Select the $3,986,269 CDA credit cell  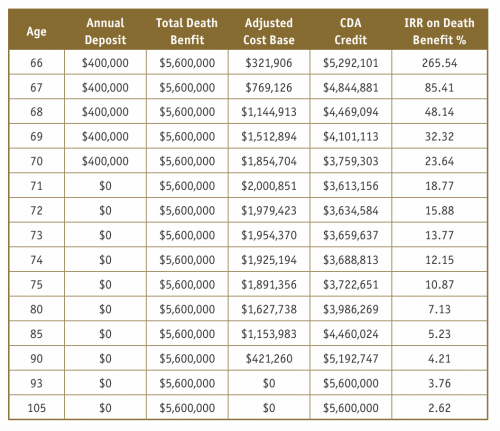tap(351, 309)
